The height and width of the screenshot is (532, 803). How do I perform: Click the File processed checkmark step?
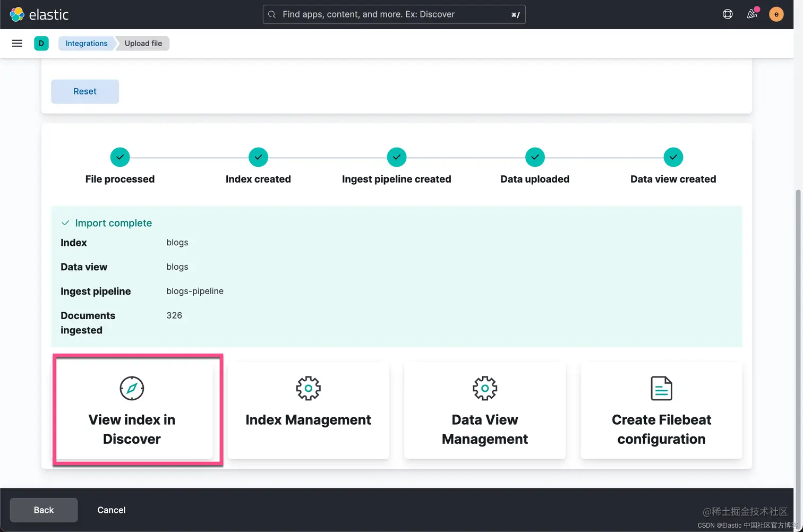pyautogui.click(x=120, y=157)
